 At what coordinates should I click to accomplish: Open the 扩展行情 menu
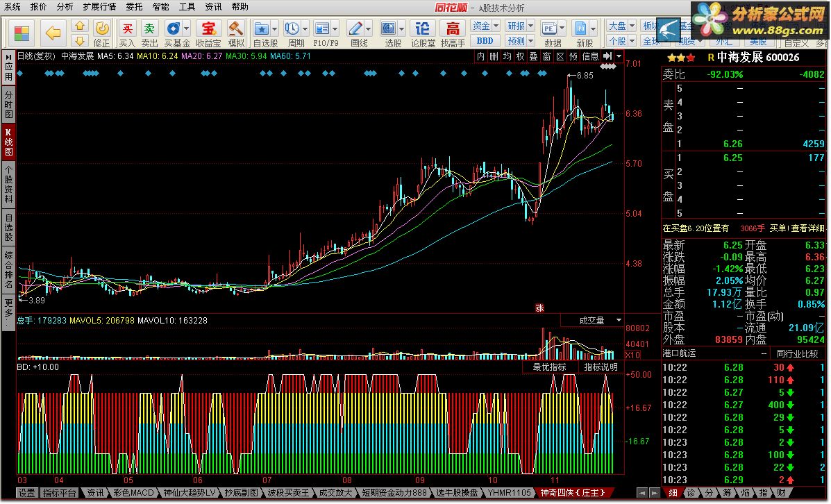(99, 7)
